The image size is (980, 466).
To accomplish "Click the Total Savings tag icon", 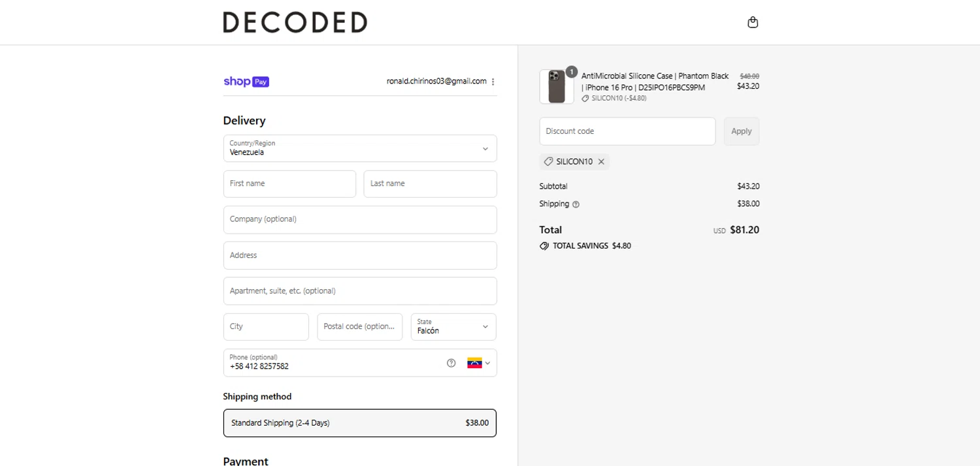I will pyautogui.click(x=544, y=246).
